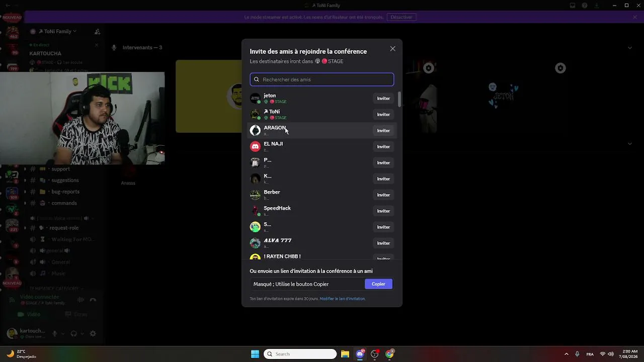This screenshot has height=362, width=644.
Task: Open the bug-reports channel
Action: pyautogui.click(x=65, y=192)
